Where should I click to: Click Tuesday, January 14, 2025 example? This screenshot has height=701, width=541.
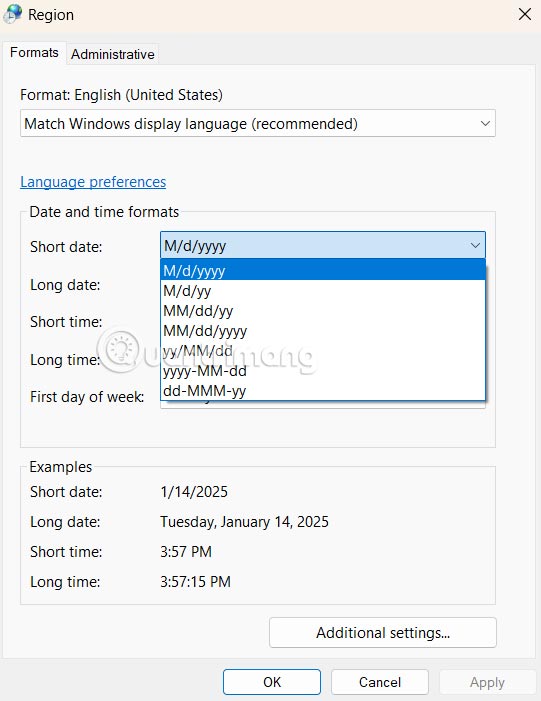point(245,522)
